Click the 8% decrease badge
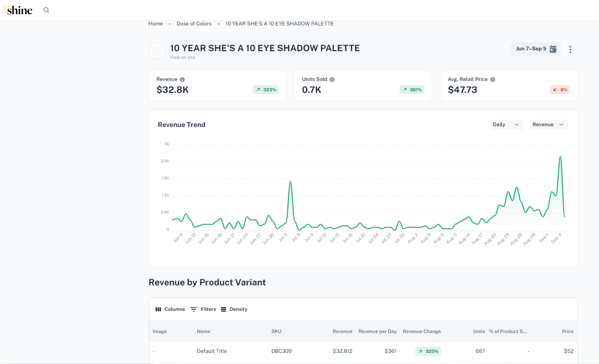599x364 pixels. (x=560, y=90)
